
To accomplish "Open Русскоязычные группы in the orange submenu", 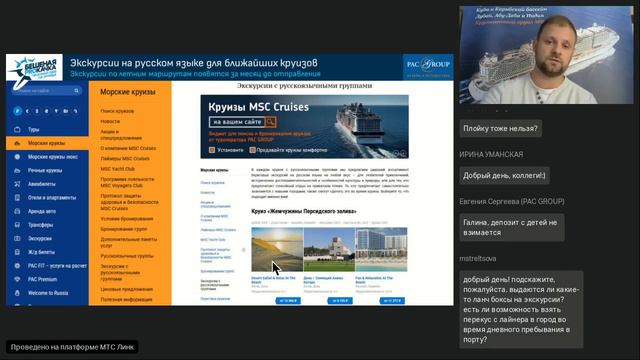I will coord(127,256).
